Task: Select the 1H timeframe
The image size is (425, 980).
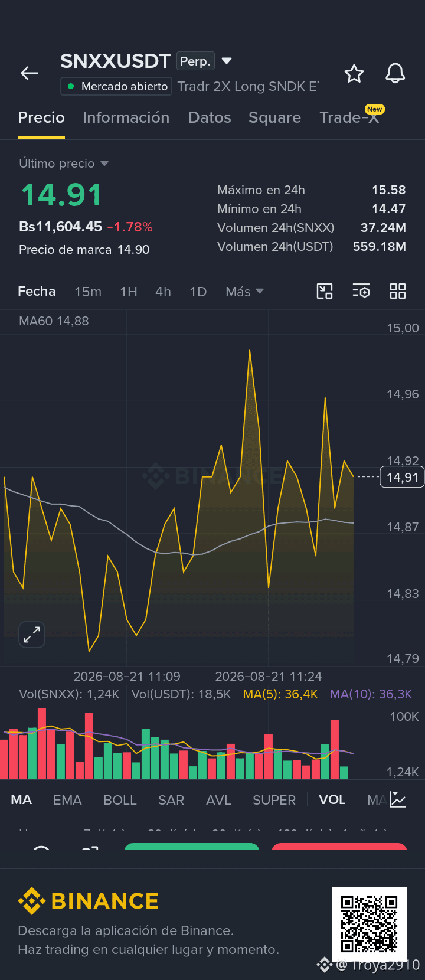Action: (x=129, y=292)
